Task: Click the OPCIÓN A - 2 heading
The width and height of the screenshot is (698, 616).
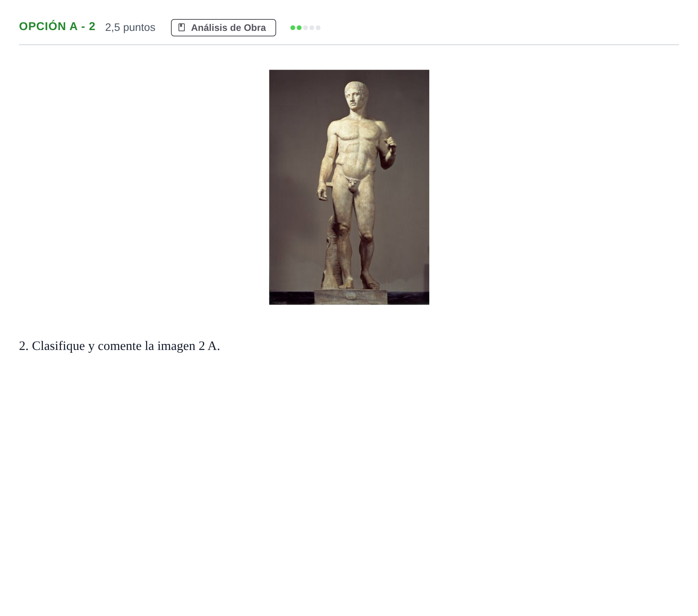Action: tap(57, 27)
